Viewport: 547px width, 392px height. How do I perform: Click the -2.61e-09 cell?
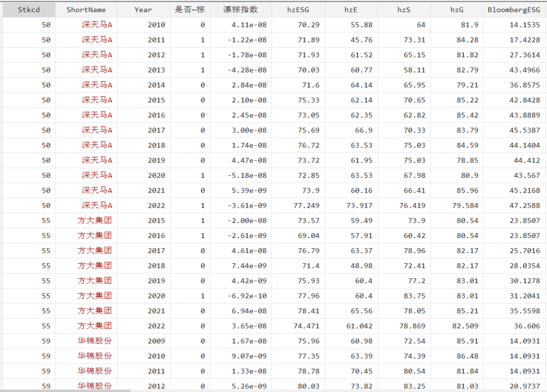pyautogui.click(x=241, y=236)
